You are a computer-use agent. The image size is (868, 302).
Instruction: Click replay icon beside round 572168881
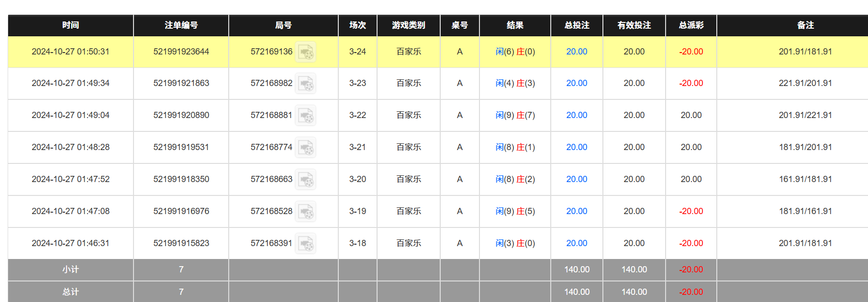click(x=305, y=116)
